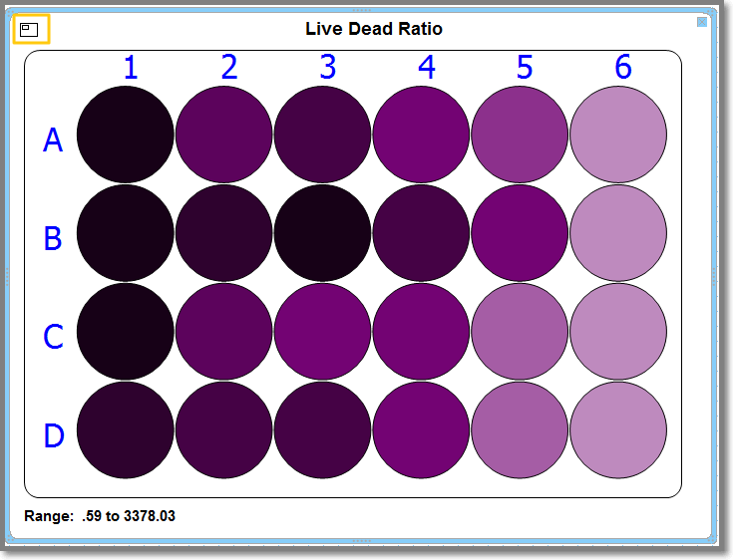Select well D4
Screen dimensions: 733x560
point(421,430)
